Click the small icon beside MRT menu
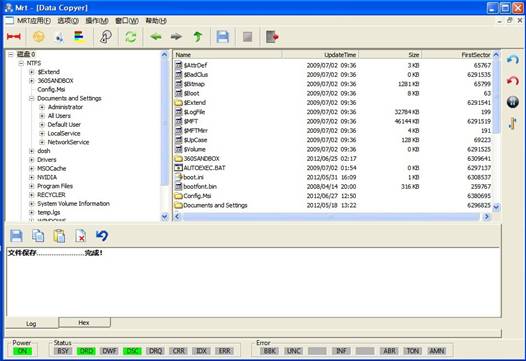 point(9,21)
